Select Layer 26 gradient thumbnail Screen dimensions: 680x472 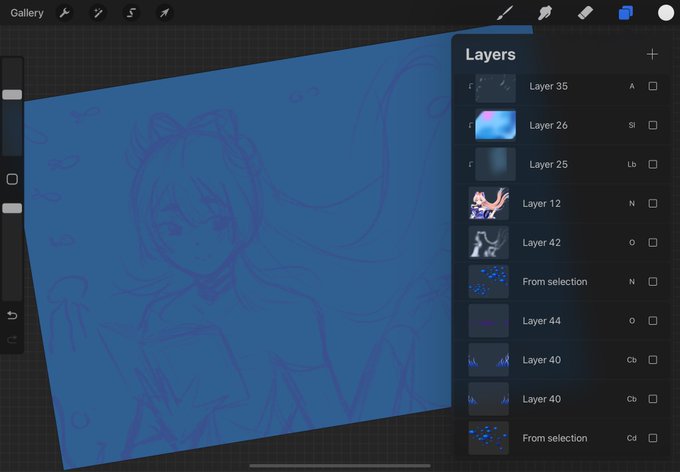click(x=495, y=125)
